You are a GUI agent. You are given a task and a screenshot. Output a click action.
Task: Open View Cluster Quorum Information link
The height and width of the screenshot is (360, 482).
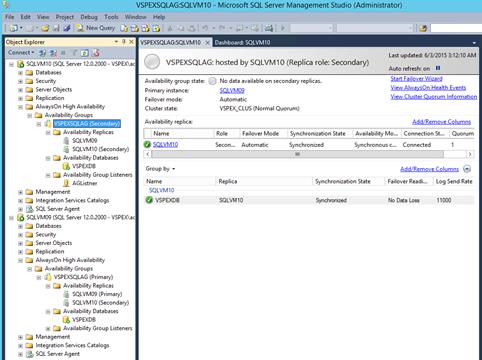tap(434, 97)
